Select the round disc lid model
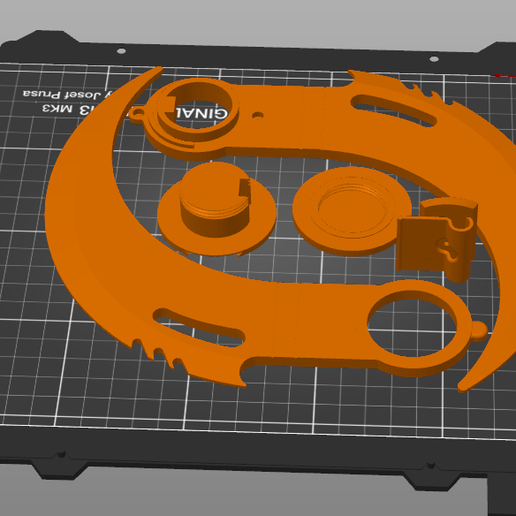This screenshot has height=516, width=516. (352, 211)
